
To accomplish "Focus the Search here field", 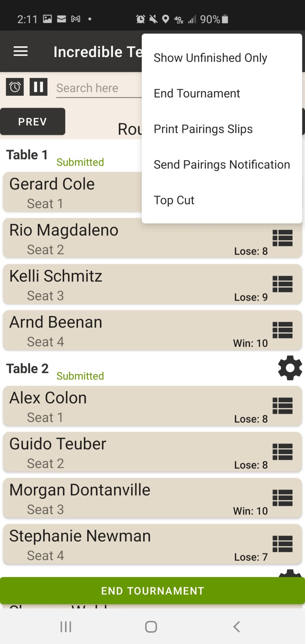I will pyautogui.click(x=99, y=88).
